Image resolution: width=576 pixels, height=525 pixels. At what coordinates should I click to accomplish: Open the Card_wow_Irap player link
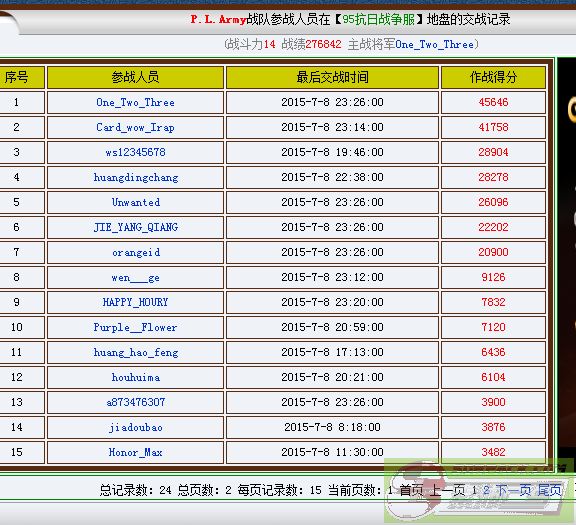pos(135,127)
